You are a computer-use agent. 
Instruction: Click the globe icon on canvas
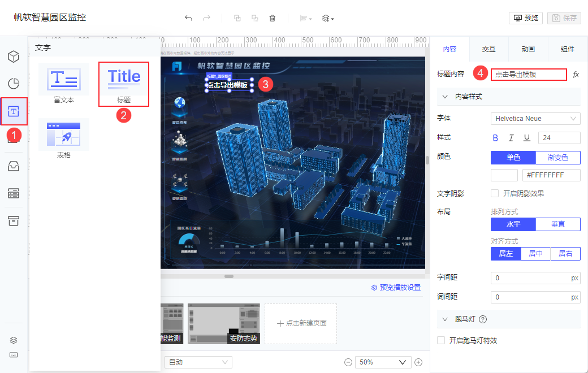pyautogui.click(x=180, y=103)
